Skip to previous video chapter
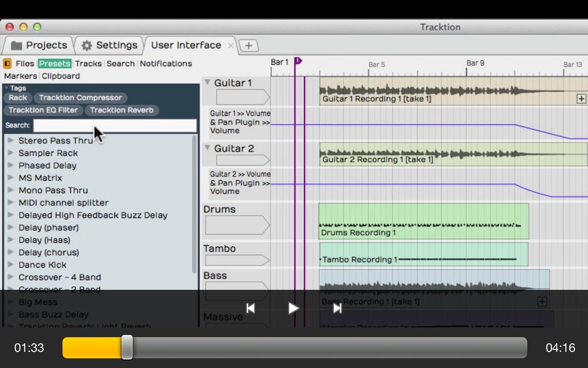Viewport: 588px width, 368px height. [x=250, y=308]
